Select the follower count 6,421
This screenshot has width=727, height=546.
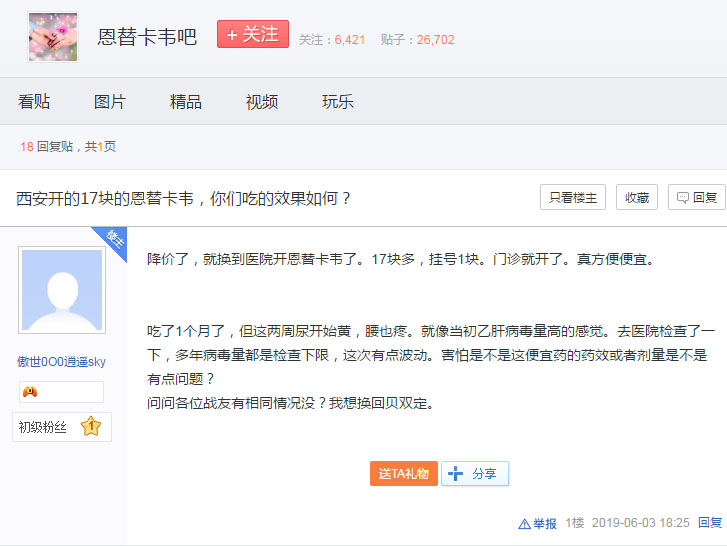click(350, 40)
